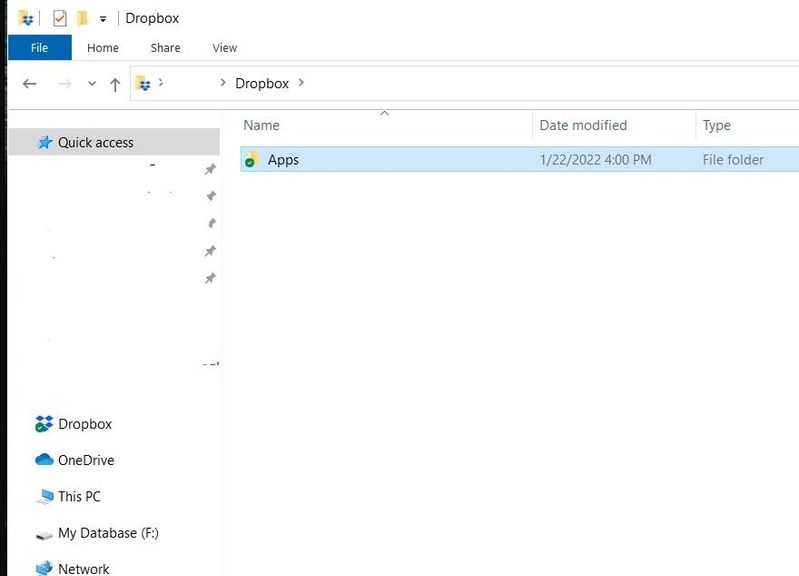Select Network in the navigation pane
This screenshot has height=576, width=799.
pos(84,569)
